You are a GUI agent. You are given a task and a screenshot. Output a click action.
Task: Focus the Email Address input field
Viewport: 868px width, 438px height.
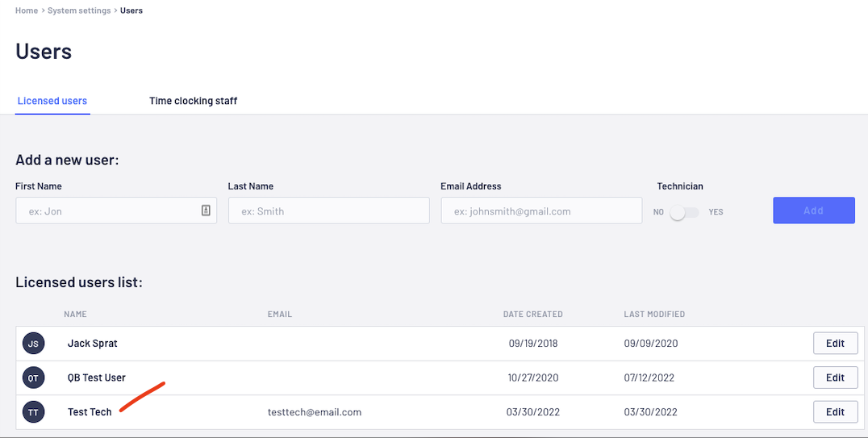541,211
